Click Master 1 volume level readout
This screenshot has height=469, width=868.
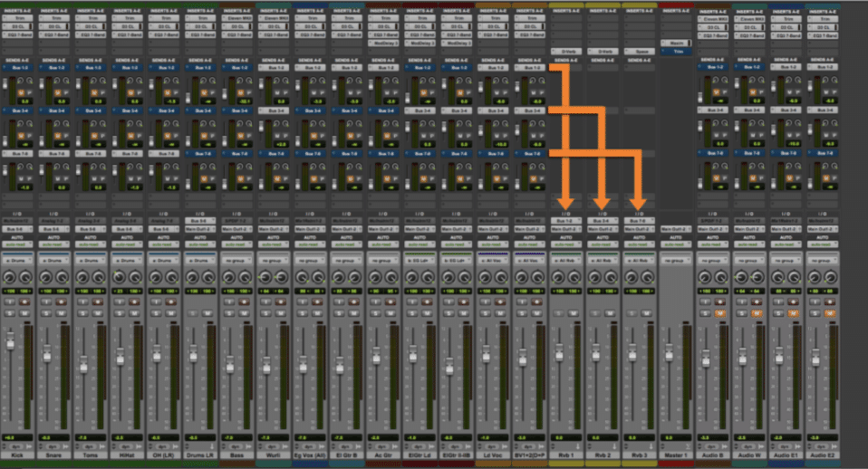tap(675, 437)
